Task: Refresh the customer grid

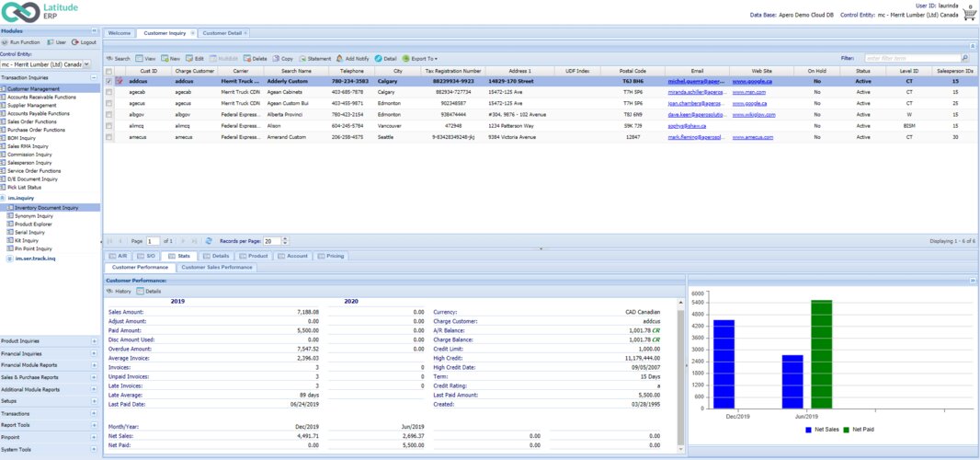Action: pyautogui.click(x=209, y=241)
